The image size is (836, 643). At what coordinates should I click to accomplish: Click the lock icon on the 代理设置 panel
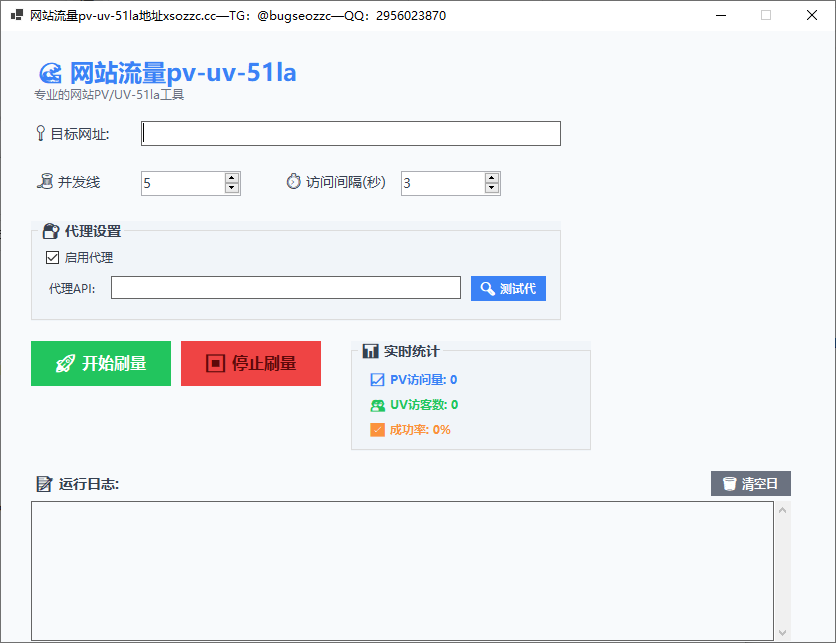click(51, 230)
